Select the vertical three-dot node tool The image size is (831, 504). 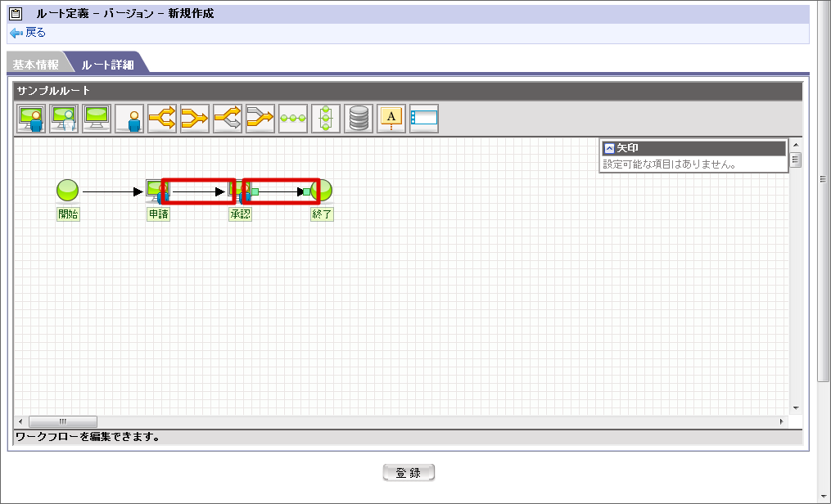[326, 119]
